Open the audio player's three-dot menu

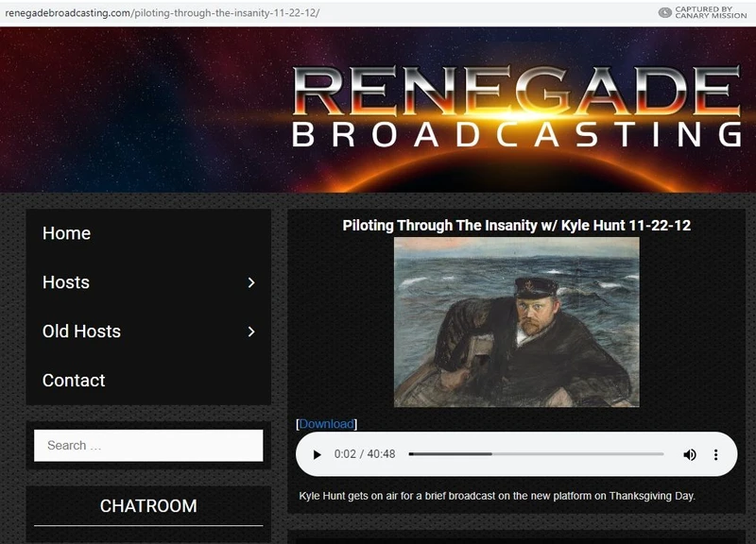tap(715, 454)
